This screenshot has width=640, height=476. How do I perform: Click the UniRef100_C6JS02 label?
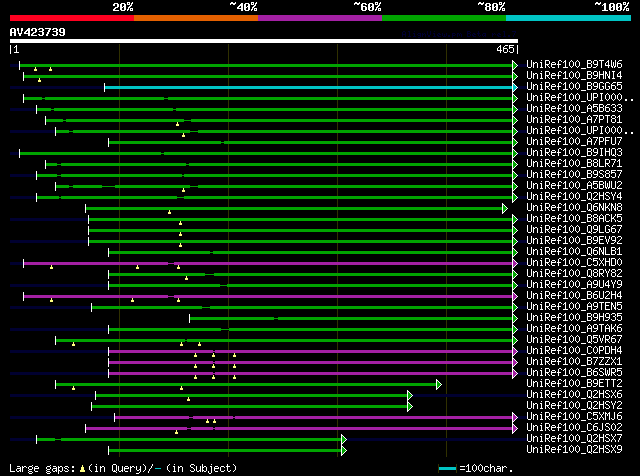point(574,428)
